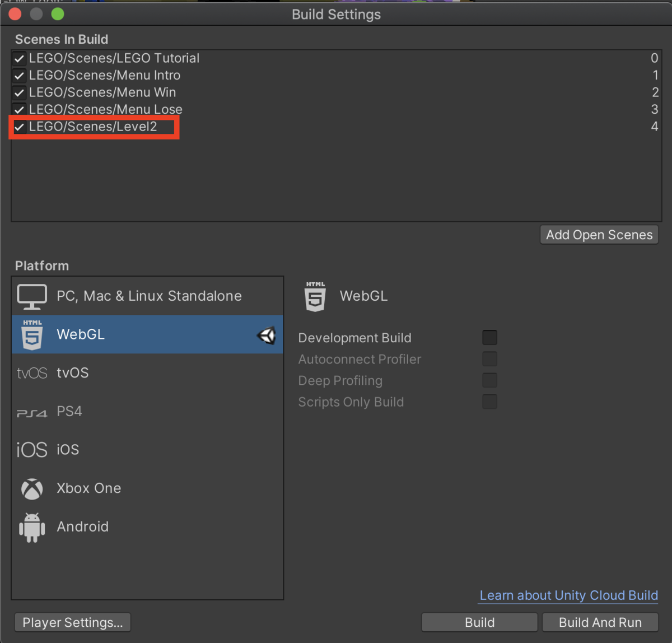
Task: Open Learn about Unity Cloud Build link
Action: click(569, 595)
